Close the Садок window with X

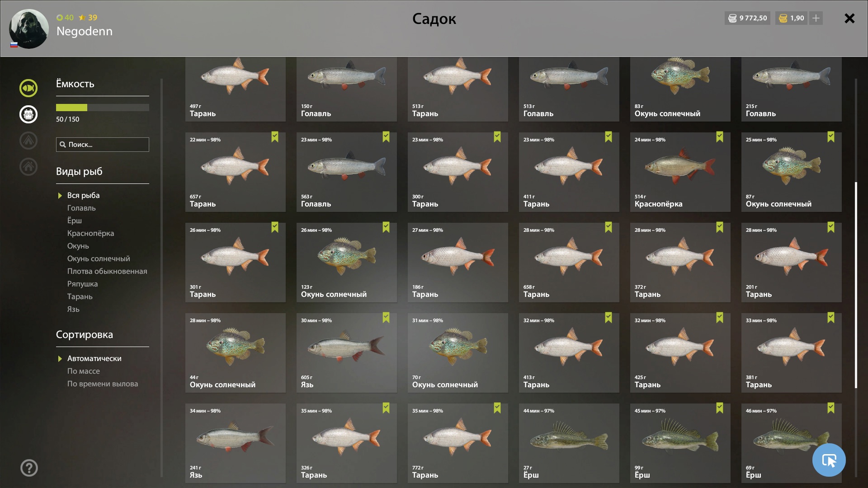coord(849,18)
